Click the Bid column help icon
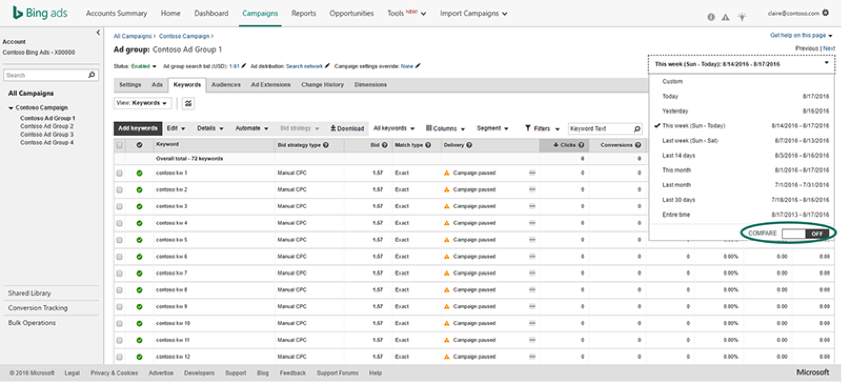Viewport: 842px width, 383px height. point(384,145)
